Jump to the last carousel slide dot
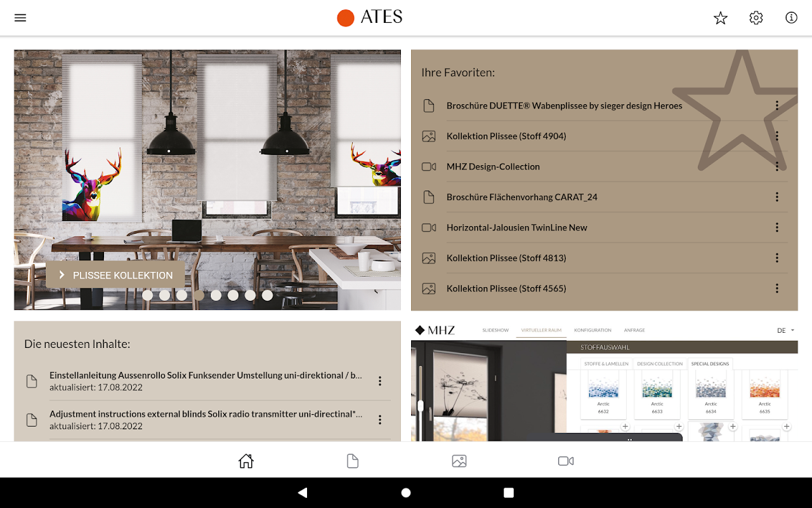812x508 pixels. pos(267,295)
